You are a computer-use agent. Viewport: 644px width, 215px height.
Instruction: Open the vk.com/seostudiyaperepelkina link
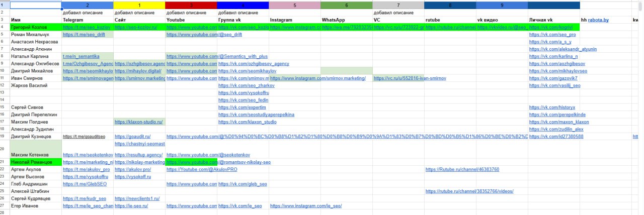tap(256, 115)
